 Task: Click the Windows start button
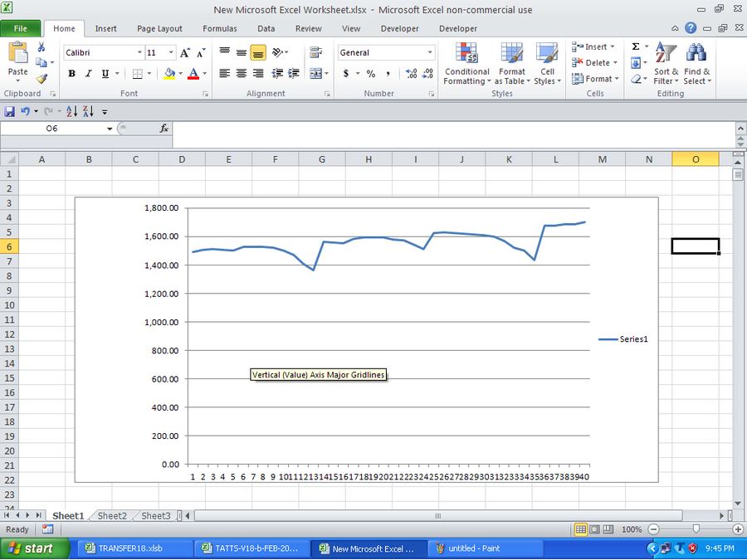(29, 548)
